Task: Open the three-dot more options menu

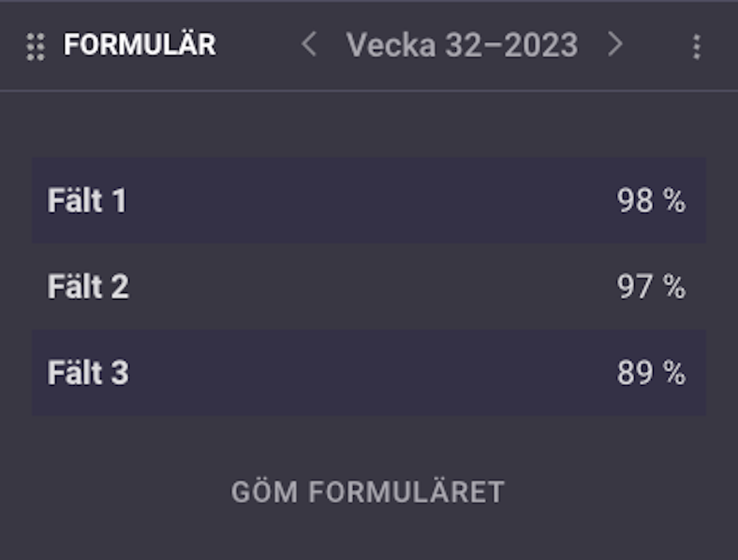Action: coord(696,47)
